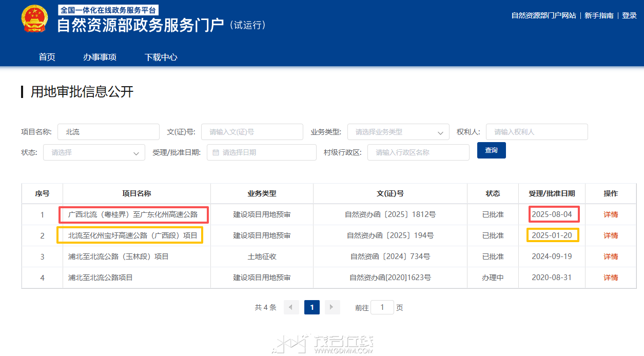Click 全国一体化在线政务服务平台 banner label

(108, 10)
